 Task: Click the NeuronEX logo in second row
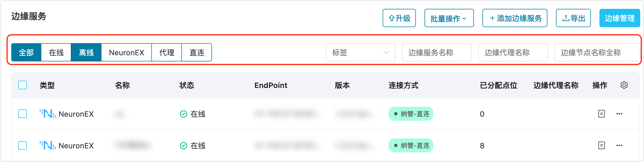47,146
